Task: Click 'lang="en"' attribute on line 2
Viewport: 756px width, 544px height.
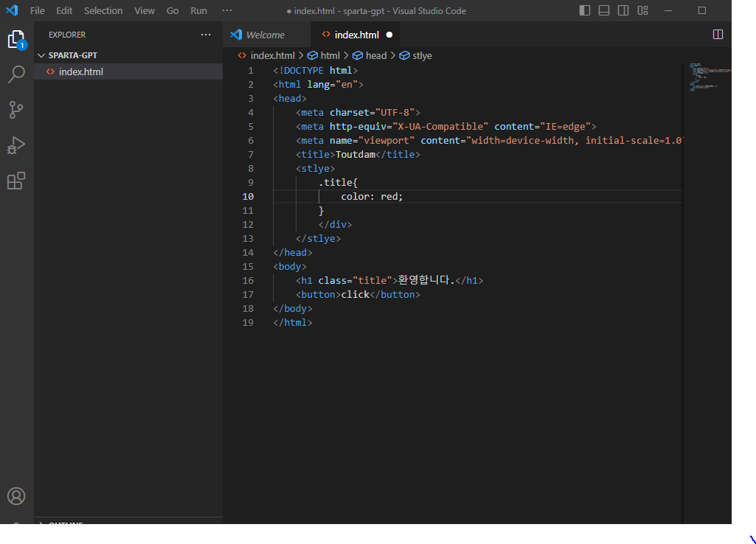Action: coord(332,85)
